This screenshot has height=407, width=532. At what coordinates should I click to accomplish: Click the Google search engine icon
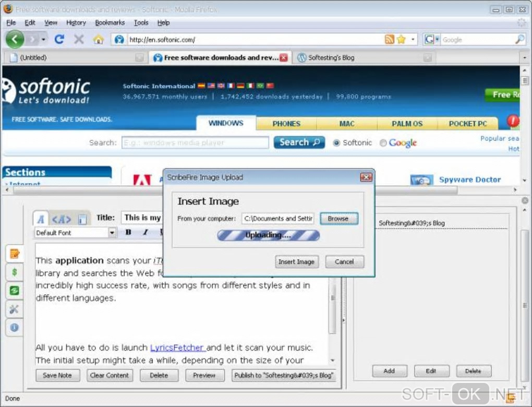pos(429,39)
